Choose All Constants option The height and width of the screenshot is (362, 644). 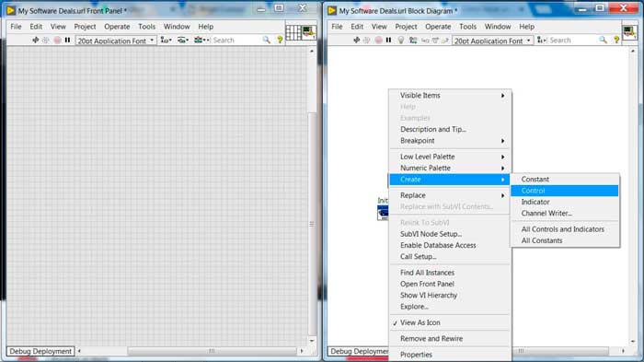click(565, 240)
